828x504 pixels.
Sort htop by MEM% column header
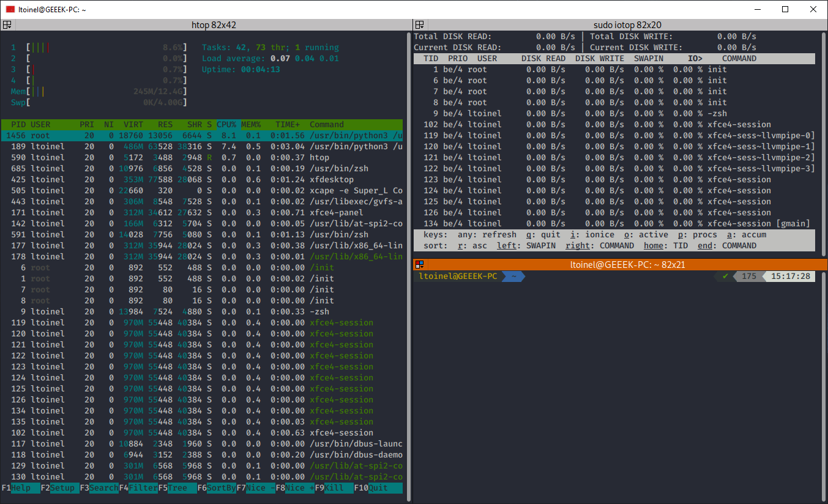click(251, 124)
